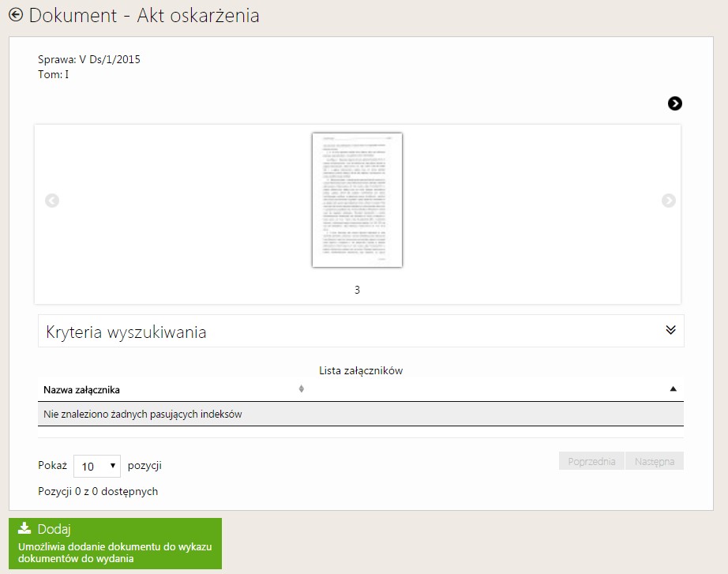Click the Pozycji 0 z 0 dostępnych text
The width and height of the screenshot is (728, 574).
click(98, 491)
